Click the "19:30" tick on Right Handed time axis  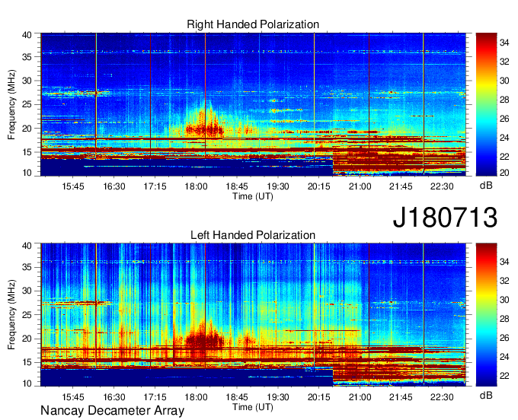coord(278,186)
